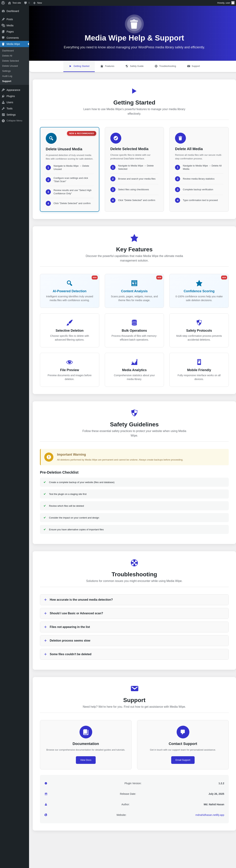Open Dashboard in the admin sidebar
The width and height of the screenshot is (236, 868).
coord(15,11)
